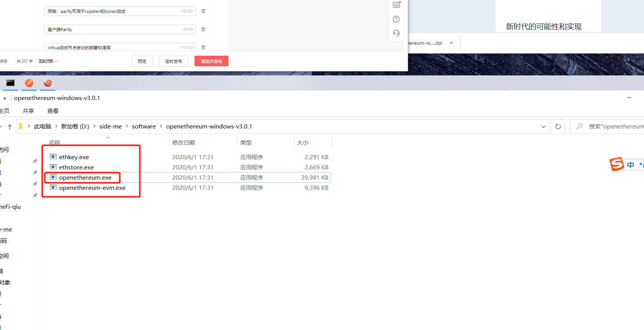The height and width of the screenshot is (330, 644).
Task: Click the 9,396 KB size cell
Action: click(x=316, y=188)
